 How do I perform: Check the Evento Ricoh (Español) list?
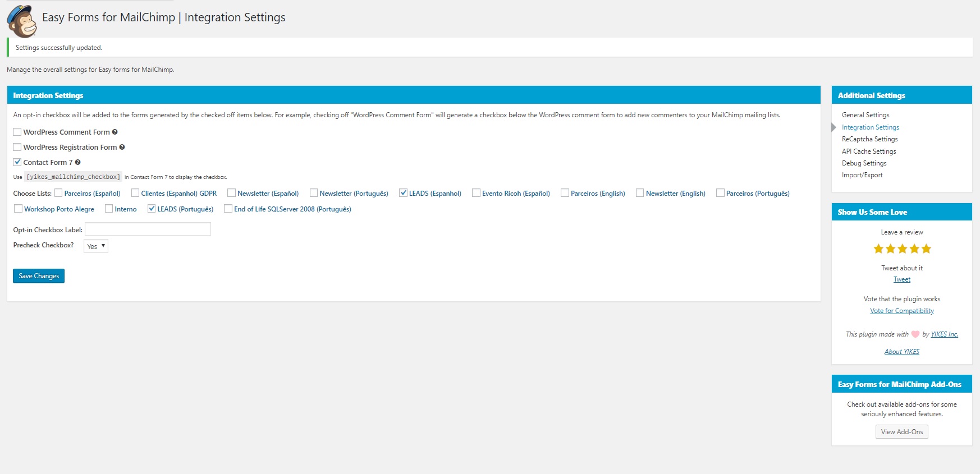(x=476, y=193)
